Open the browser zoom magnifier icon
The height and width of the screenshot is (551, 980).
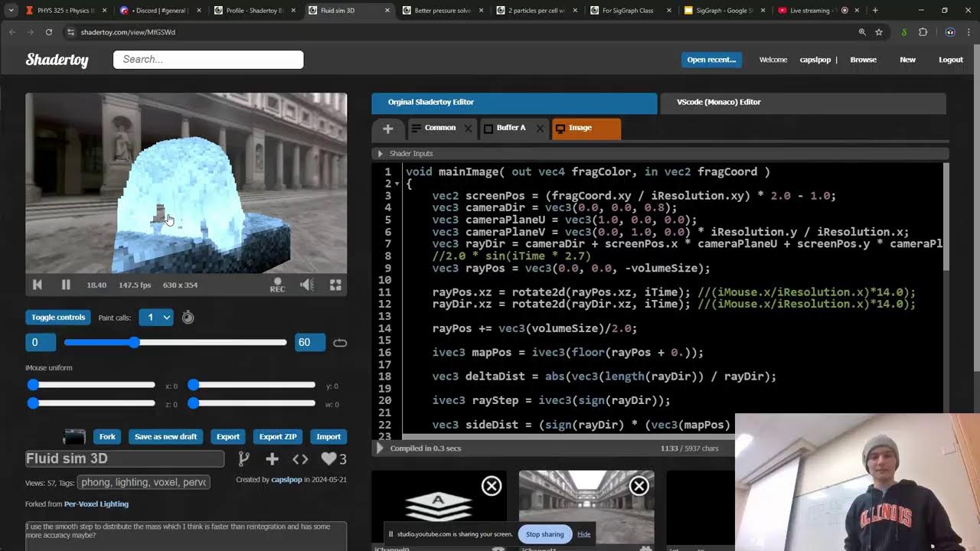tap(862, 32)
